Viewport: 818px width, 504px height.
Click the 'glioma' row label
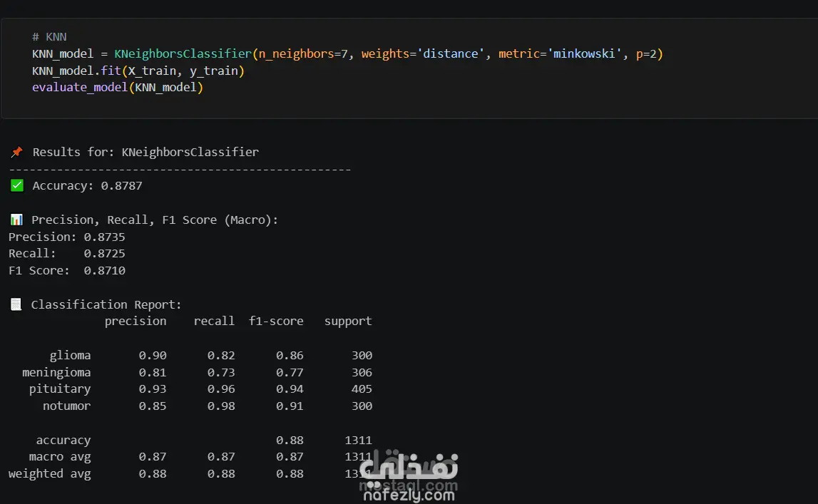point(70,356)
